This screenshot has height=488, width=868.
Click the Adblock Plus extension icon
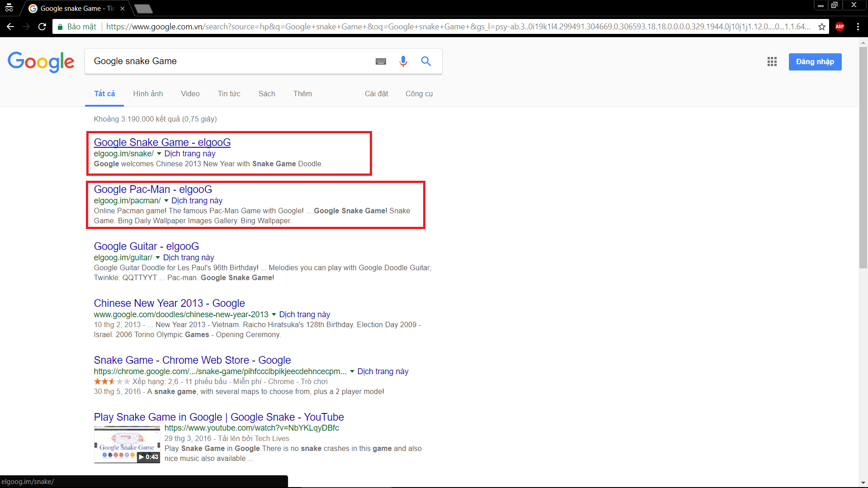coord(840,26)
